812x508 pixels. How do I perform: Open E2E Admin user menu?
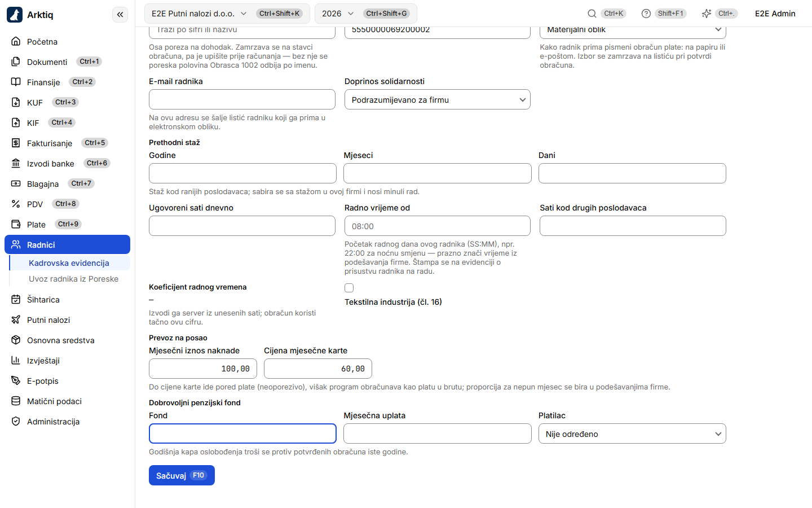775,14
